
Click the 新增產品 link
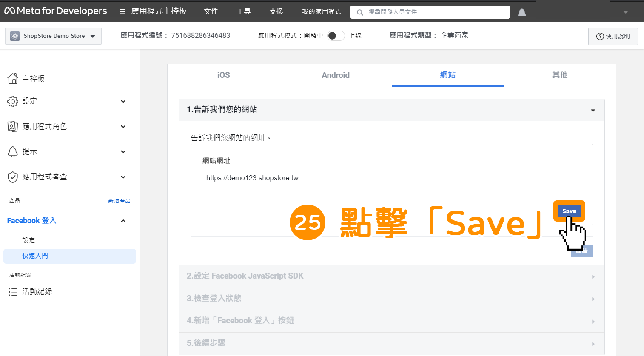[x=119, y=201]
